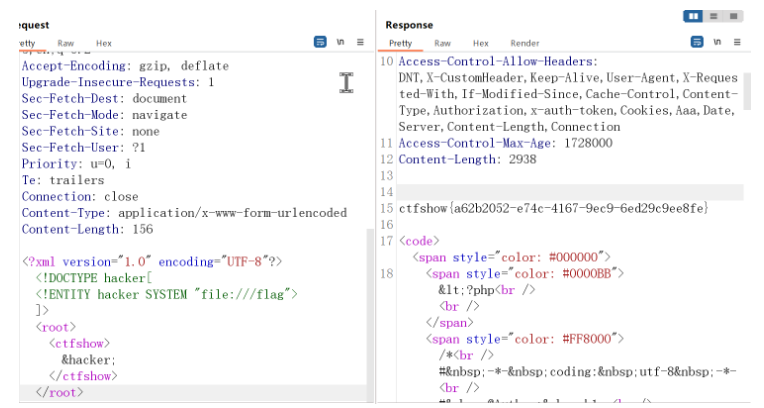Click the ctfshow flag text in response

pos(553,209)
